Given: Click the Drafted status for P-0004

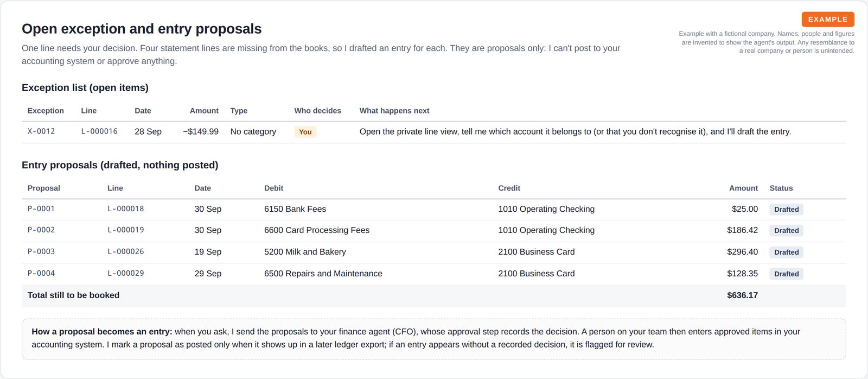Looking at the screenshot, I should pos(786,274).
